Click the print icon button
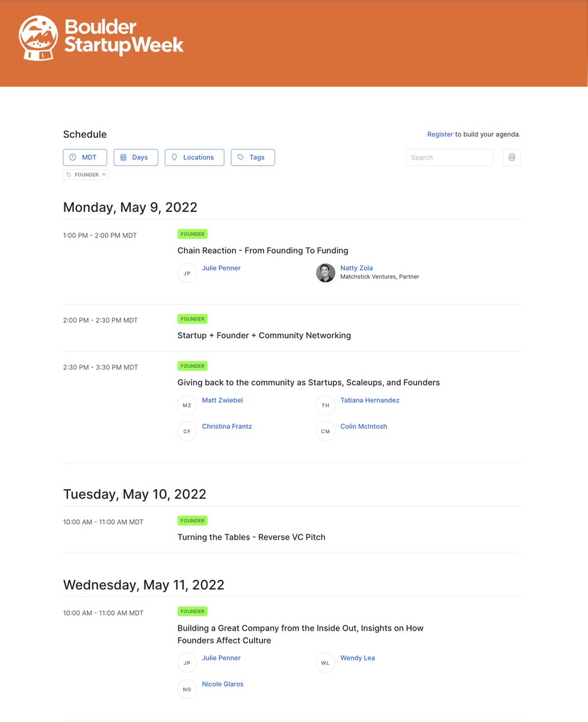 (x=512, y=158)
